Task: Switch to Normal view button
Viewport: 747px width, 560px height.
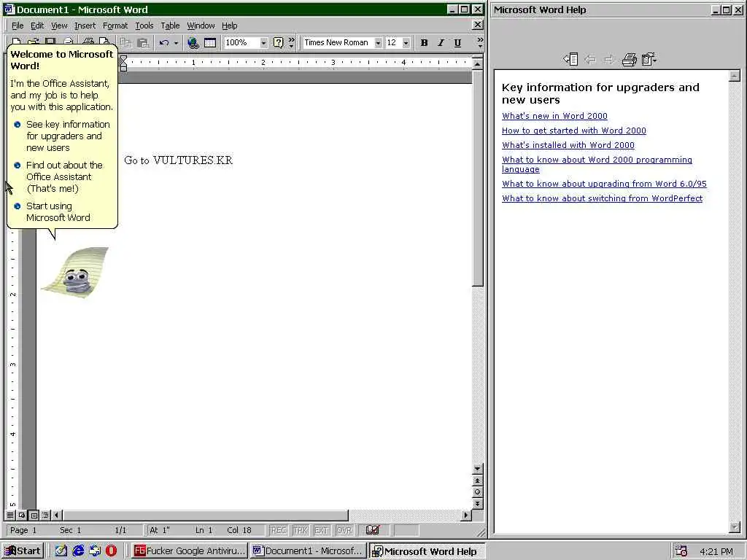Action: 10,515
